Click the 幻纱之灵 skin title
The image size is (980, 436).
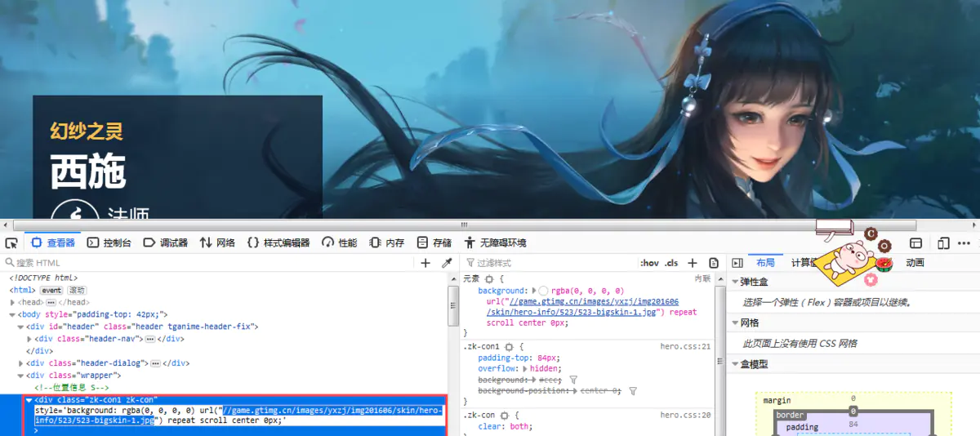tap(87, 130)
